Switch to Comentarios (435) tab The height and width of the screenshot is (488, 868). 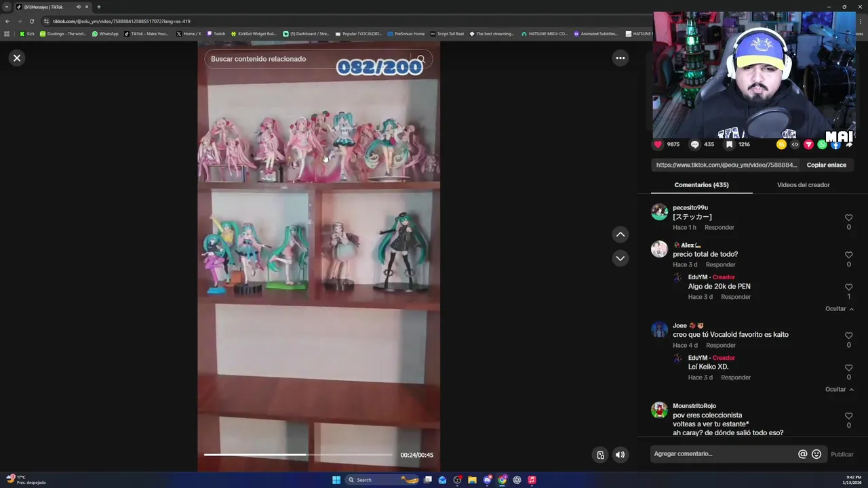pyautogui.click(x=701, y=185)
